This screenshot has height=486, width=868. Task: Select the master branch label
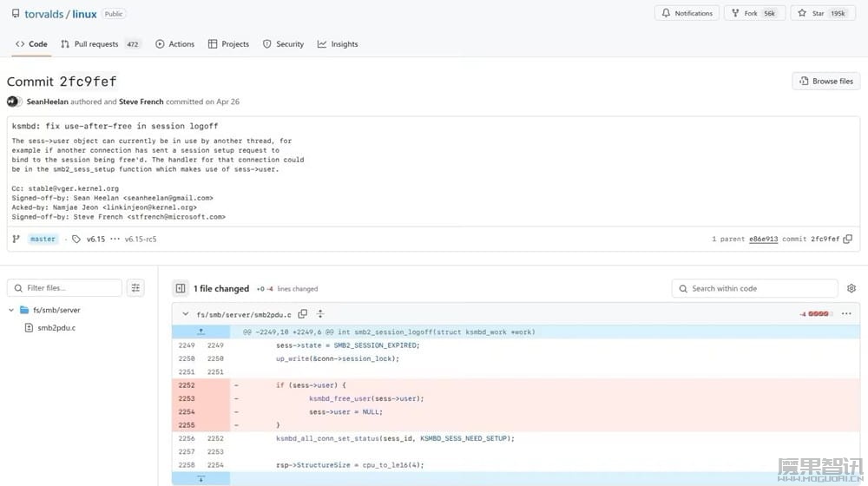(43, 240)
